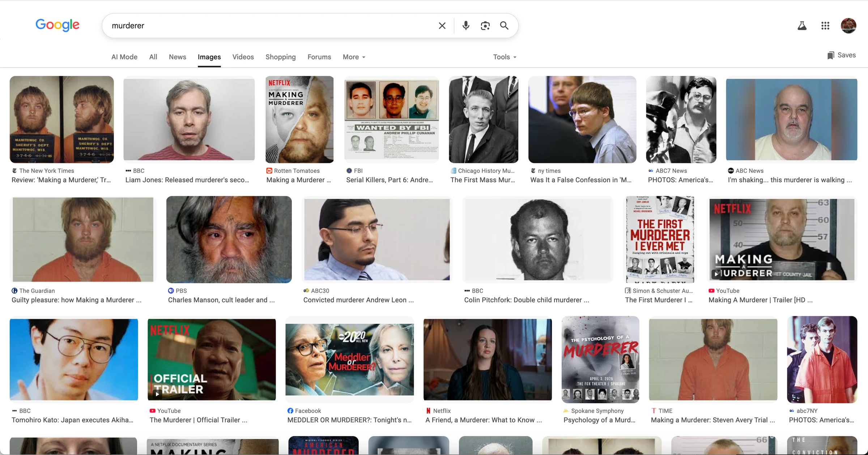Open 'Was It a False Confession' ny times link

point(581,180)
